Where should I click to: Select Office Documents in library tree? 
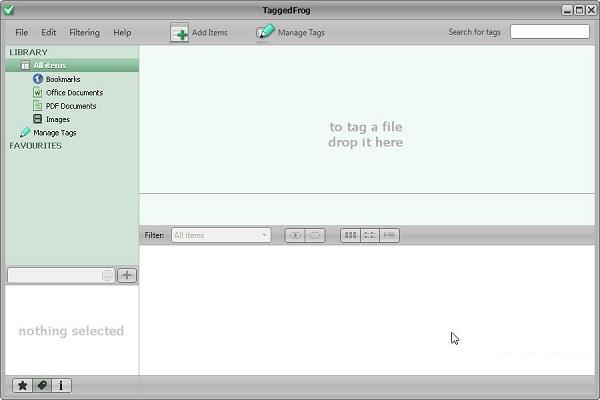tap(75, 93)
